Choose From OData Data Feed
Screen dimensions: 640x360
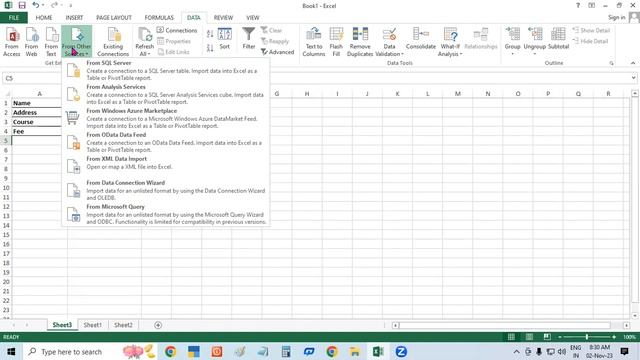165,142
